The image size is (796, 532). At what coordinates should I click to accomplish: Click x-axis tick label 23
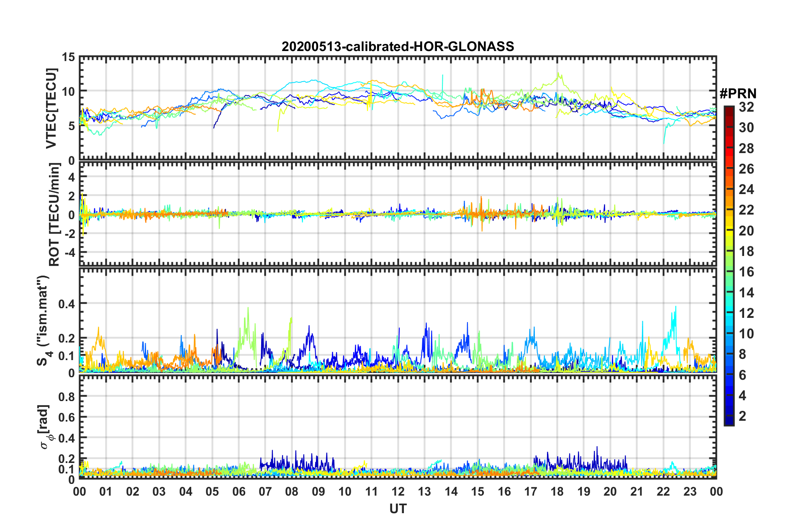tap(690, 491)
